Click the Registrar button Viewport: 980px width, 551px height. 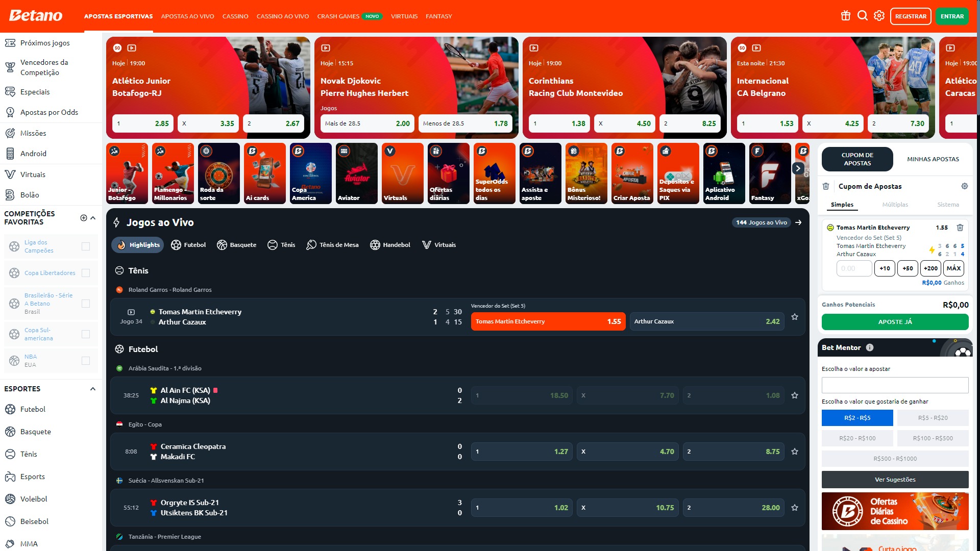coord(911,16)
